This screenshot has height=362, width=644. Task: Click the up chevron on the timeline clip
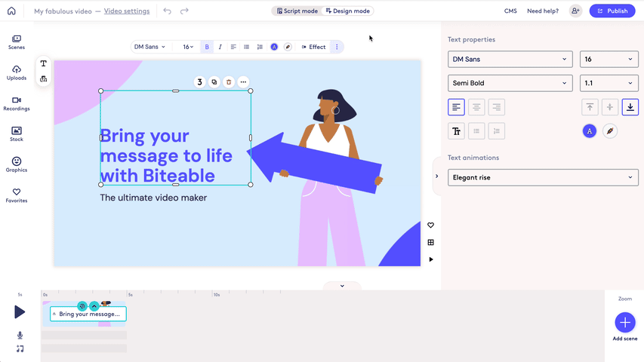coord(94,306)
